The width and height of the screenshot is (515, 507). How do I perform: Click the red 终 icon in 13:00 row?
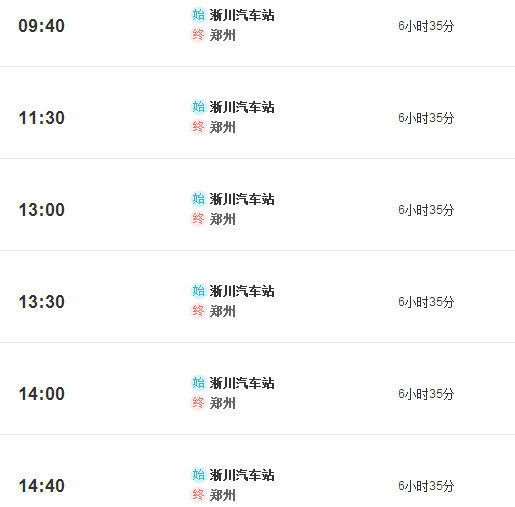[x=198, y=219]
